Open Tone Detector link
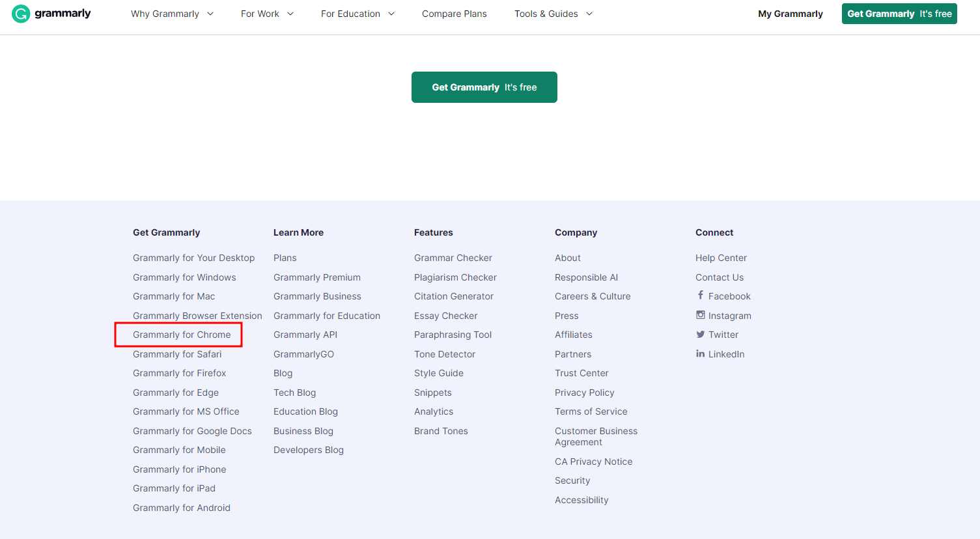 pos(445,354)
